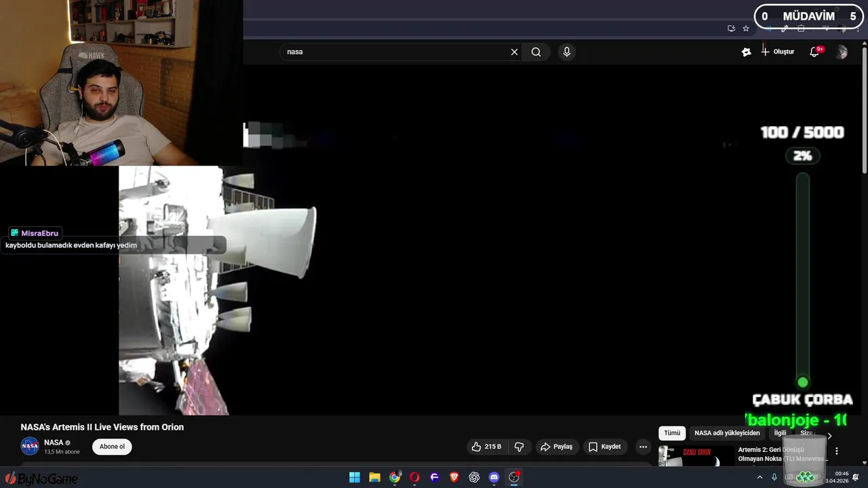Open options menu for Artemis 2 recommendation
Viewport: 868px width, 488px height.
point(837,451)
